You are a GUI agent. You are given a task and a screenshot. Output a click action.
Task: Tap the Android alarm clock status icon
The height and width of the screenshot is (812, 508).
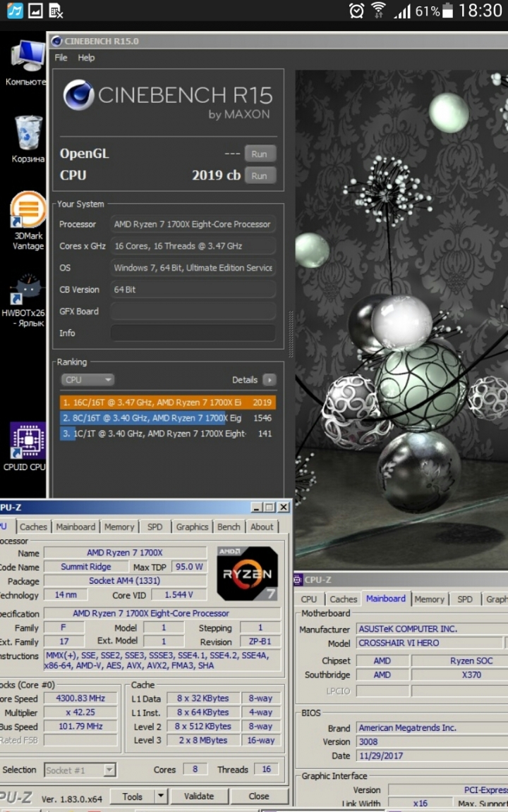point(357,11)
